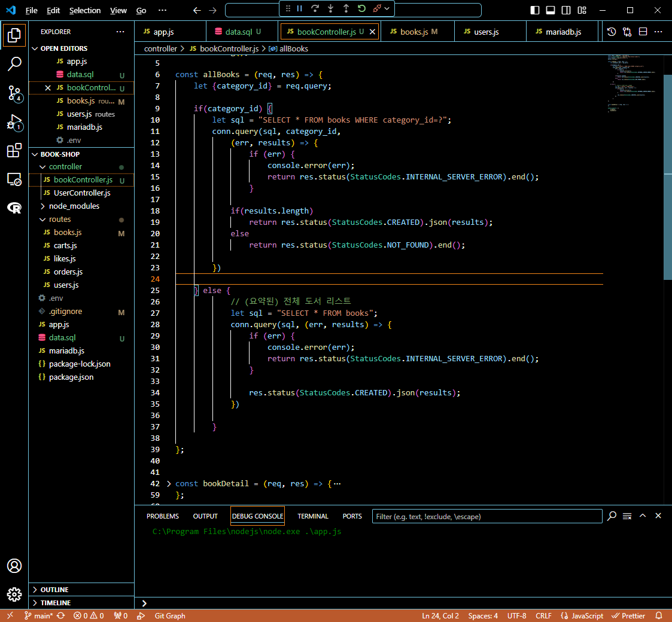Switch to the data.sql editor tab
Viewport: 672px width, 622px height.
click(242, 32)
